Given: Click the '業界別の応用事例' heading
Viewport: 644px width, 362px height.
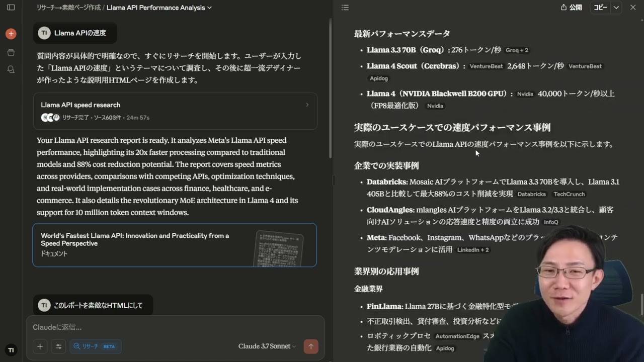Looking at the screenshot, I should [x=386, y=271].
